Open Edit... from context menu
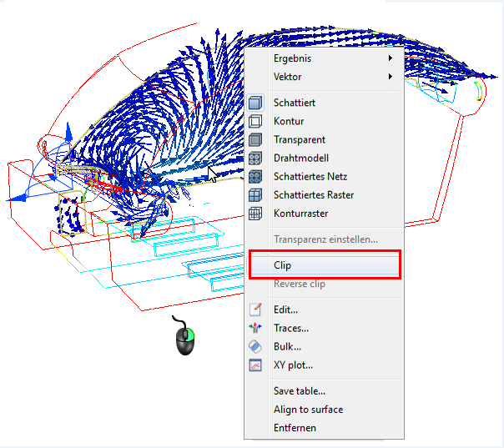The image size is (504, 448). [x=324, y=310]
